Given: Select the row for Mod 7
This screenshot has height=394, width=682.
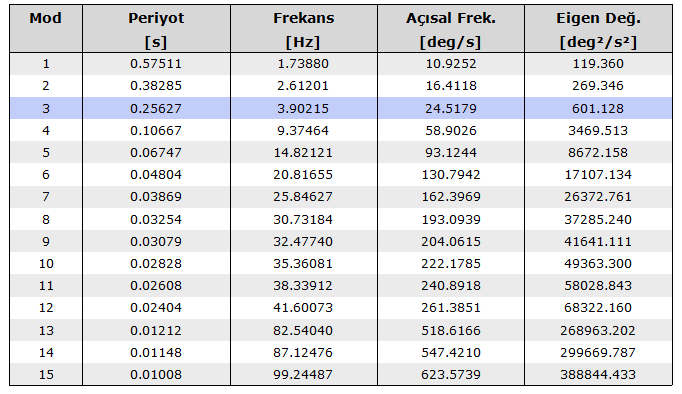Looking at the screenshot, I should pyautogui.click(x=341, y=197).
